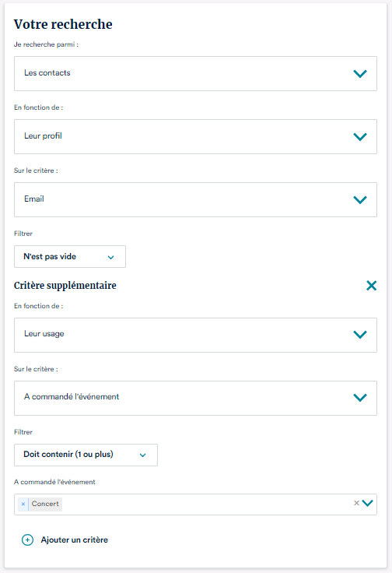
Task: Remove the Critère supplémentaire with X icon
Action: [x=371, y=286]
